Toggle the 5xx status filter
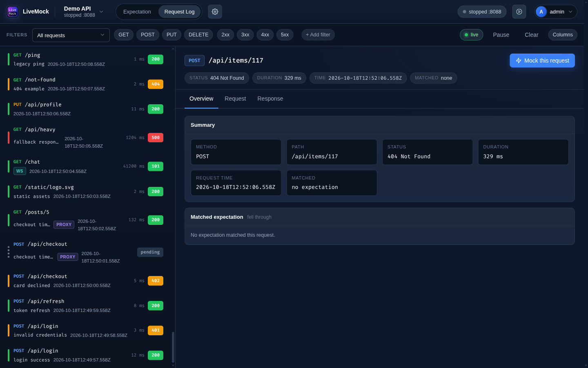 [x=285, y=35]
